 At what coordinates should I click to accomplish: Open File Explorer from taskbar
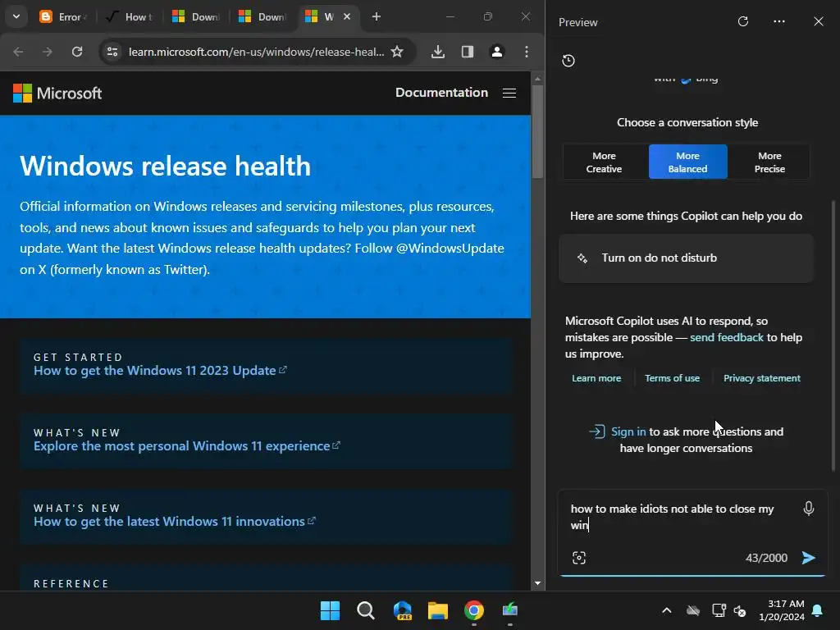pyautogui.click(x=438, y=610)
